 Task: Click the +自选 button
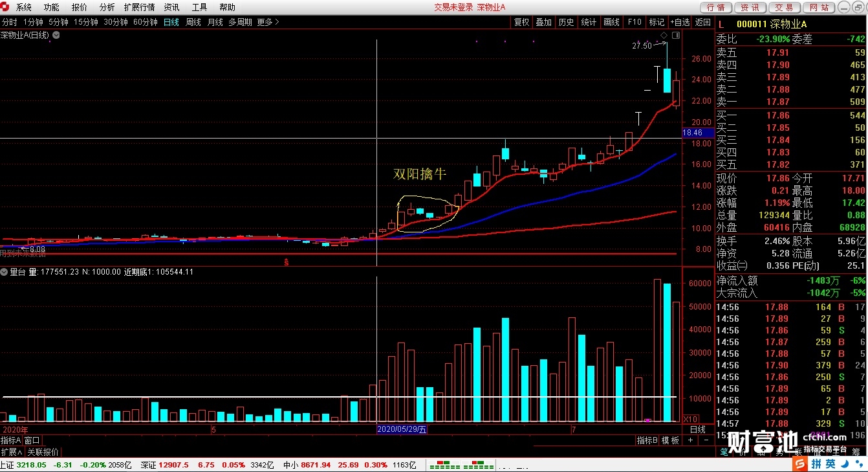tap(680, 22)
